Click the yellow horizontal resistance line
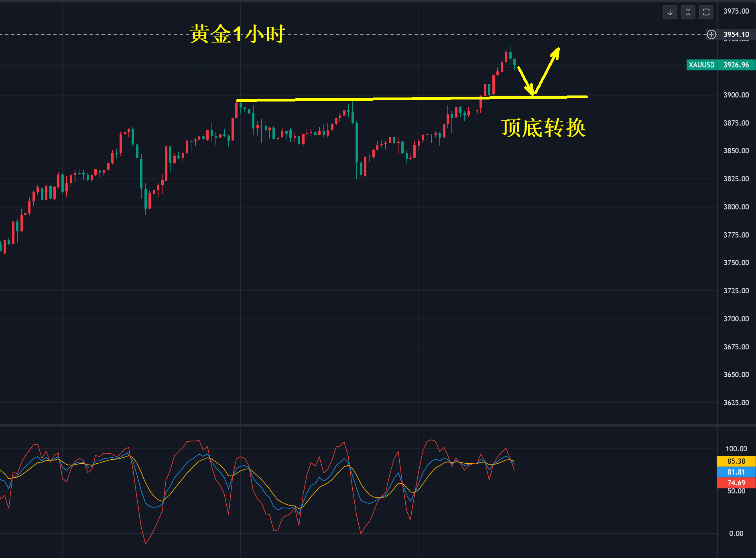Screen dimensions: 756x558 click(412, 98)
